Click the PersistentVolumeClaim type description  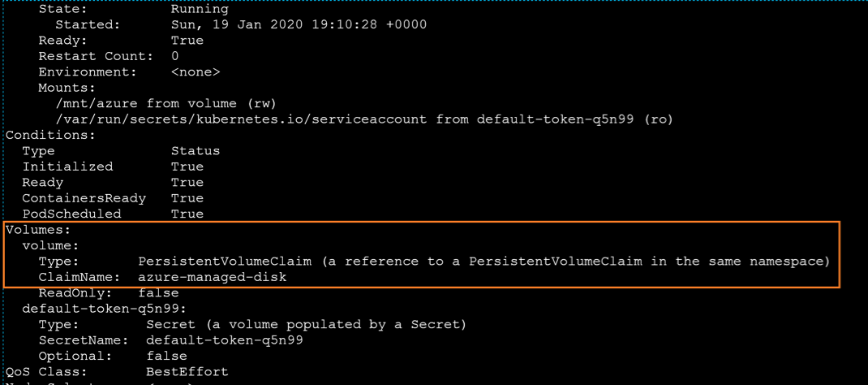483,262
